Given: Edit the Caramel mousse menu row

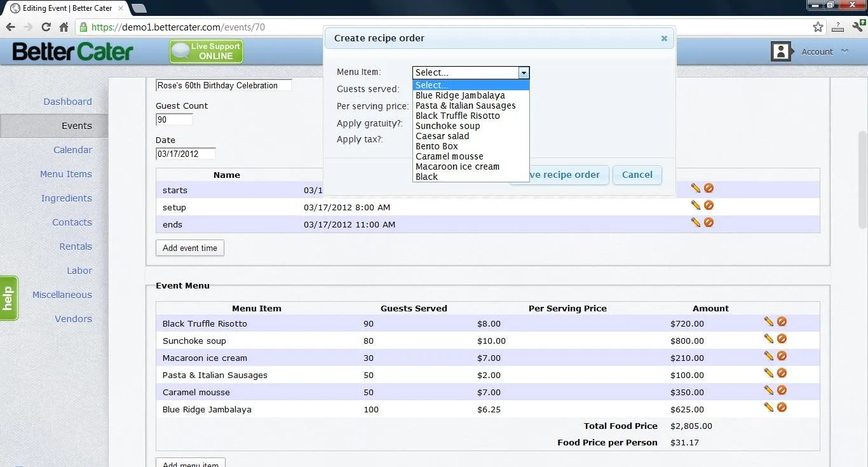Looking at the screenshot, I should [x=769, y=390].
